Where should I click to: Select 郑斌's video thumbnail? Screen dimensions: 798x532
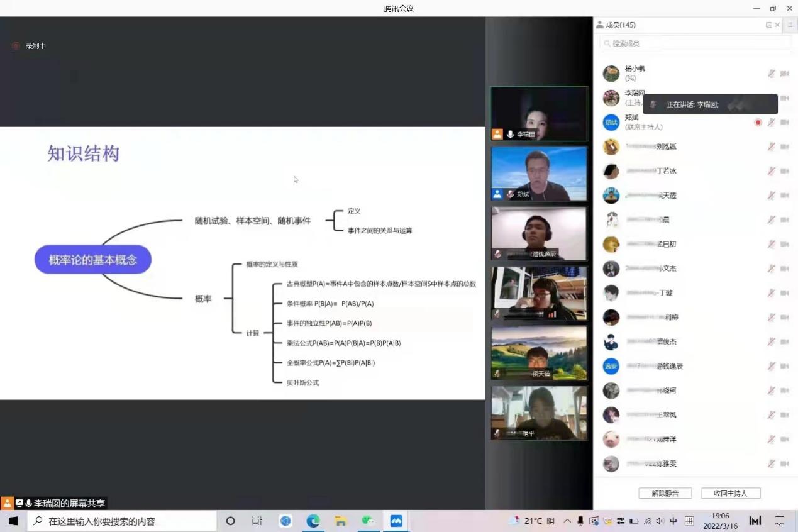(x=539, y=174)
